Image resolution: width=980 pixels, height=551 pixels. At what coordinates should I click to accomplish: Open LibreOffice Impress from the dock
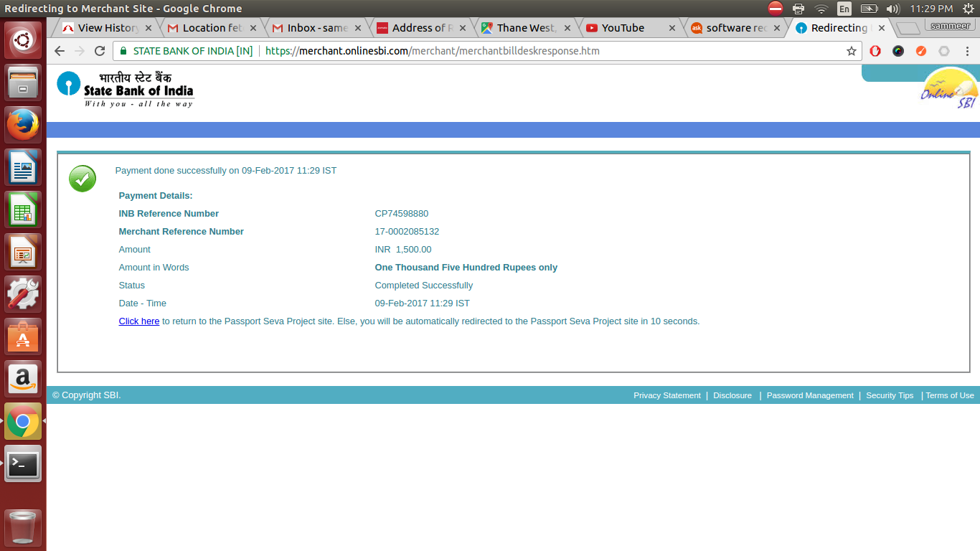(x=23, y=251)
